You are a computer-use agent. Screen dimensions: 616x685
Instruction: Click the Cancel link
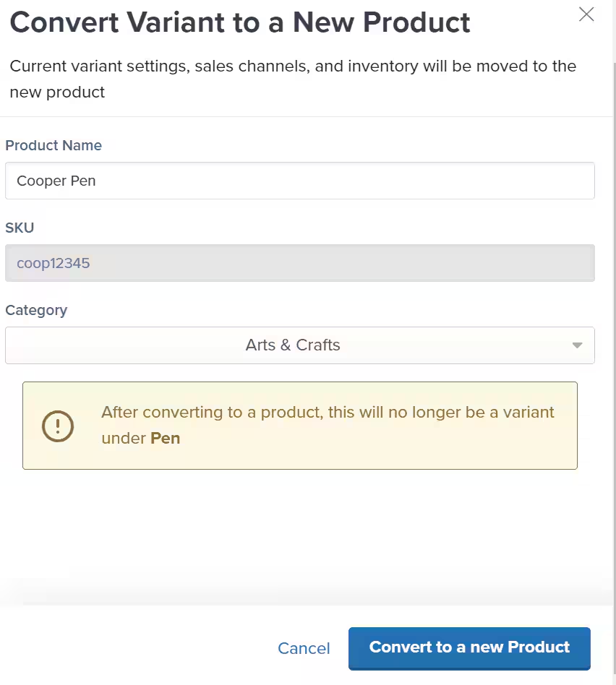pos(304,648)
